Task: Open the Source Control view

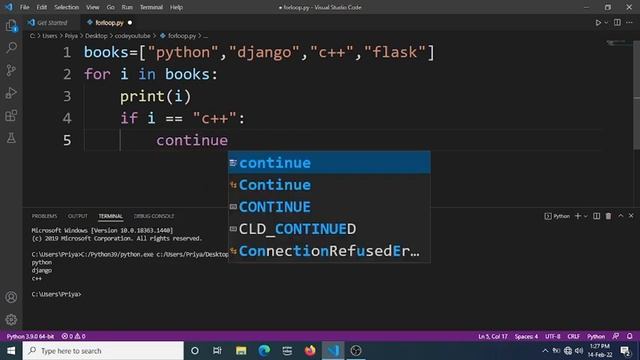Action: pyautogui.click(x=11, y=70)
